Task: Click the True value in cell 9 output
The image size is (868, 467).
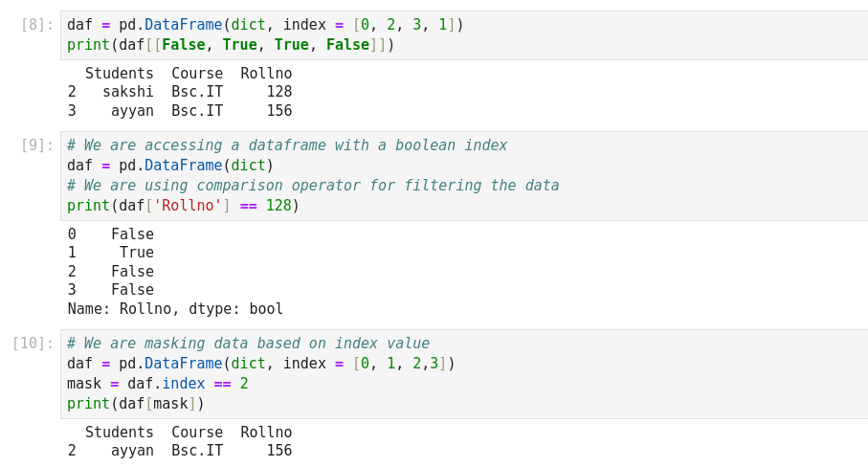Action: [136, 253]
